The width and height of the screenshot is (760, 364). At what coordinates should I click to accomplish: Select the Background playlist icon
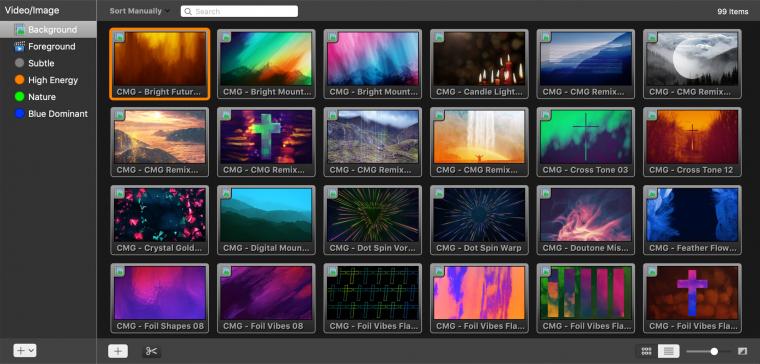20,30
